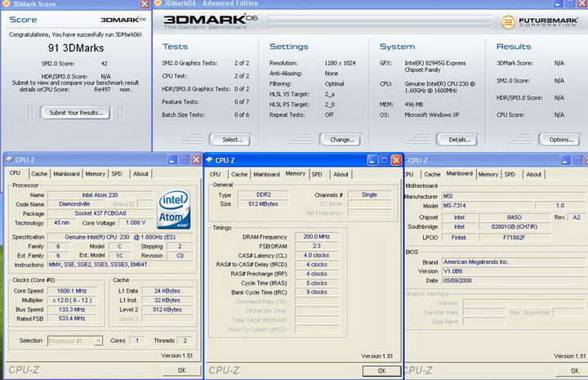The width and height of the screenshot is (588, 380).
Task: Click the 533.4 MHz rated FSB value
Action: pos(72,319)
